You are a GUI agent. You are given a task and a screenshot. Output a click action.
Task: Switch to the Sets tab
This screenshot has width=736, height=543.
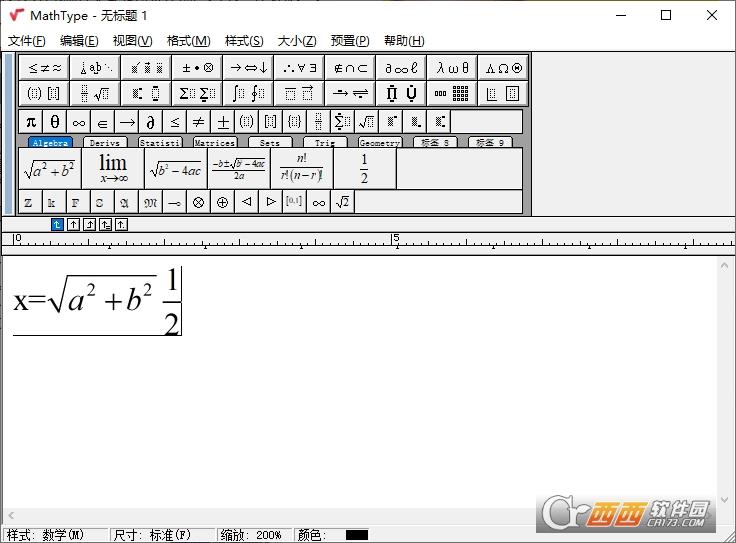(x=270, y=143)
